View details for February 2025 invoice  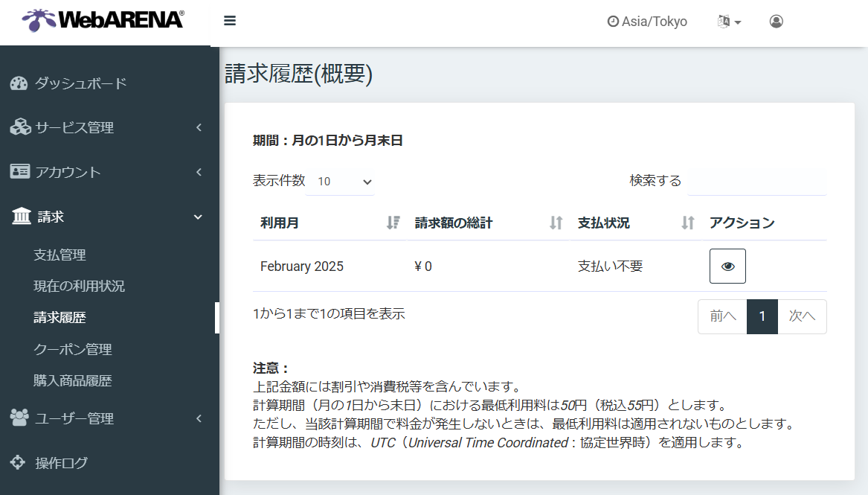[727, 266]
